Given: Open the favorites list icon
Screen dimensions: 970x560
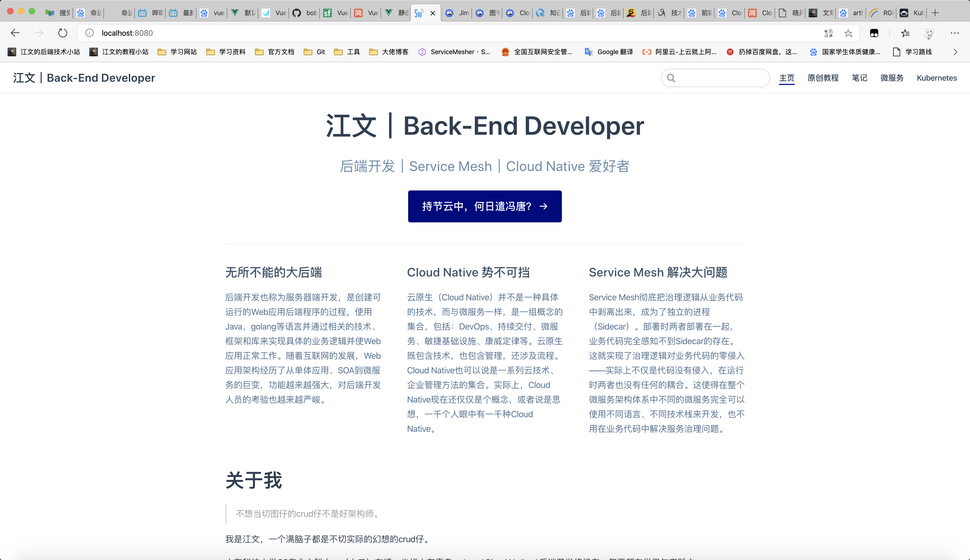Looking at the screenshot, I should pos(905,33).
